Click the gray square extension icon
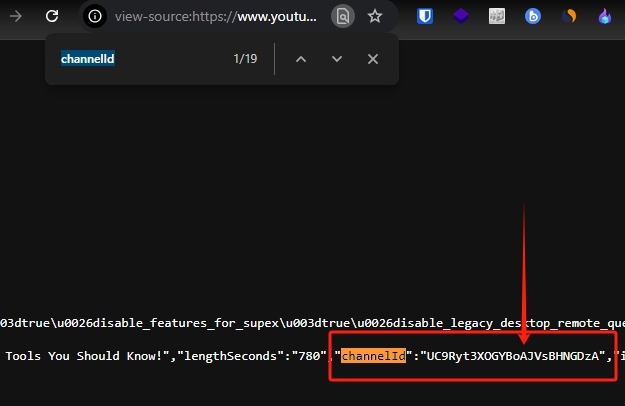The width and height of the screenshot is (625, 406). [497, 16]
